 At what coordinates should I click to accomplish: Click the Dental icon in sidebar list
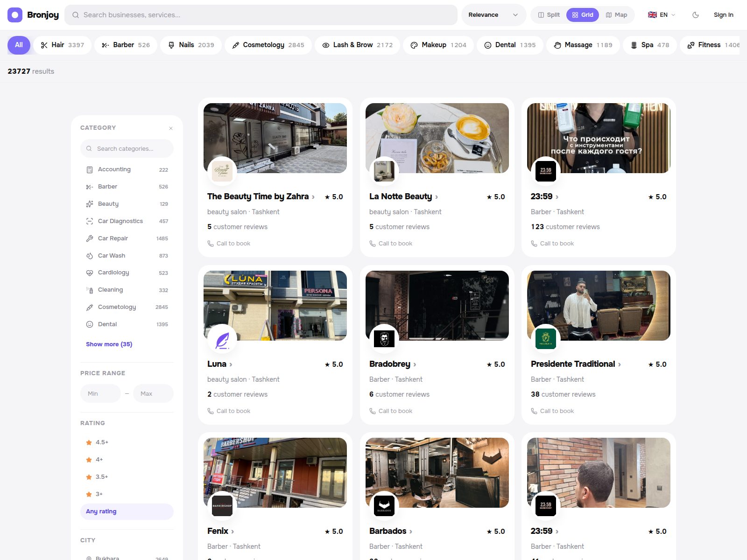90,324
